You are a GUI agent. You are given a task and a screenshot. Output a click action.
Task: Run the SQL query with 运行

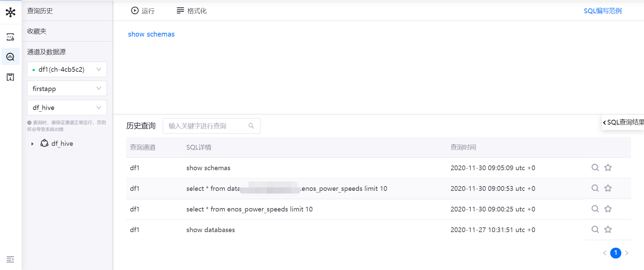143,11
